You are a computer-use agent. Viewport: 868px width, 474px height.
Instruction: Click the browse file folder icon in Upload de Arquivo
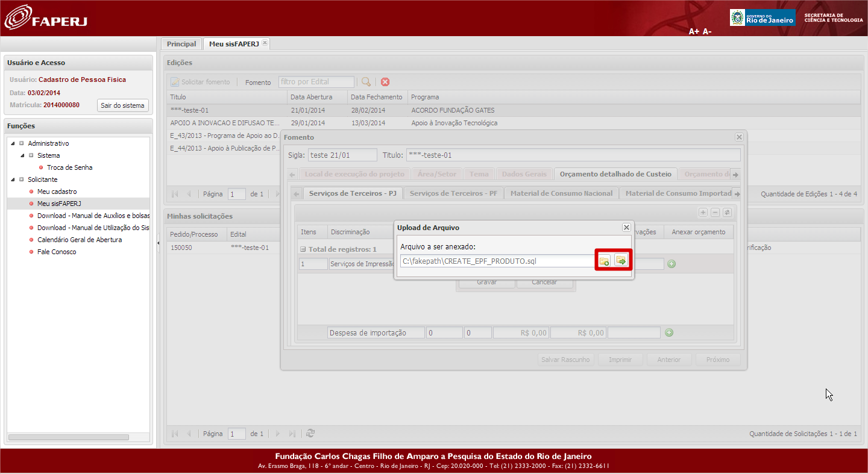(604, 260)
